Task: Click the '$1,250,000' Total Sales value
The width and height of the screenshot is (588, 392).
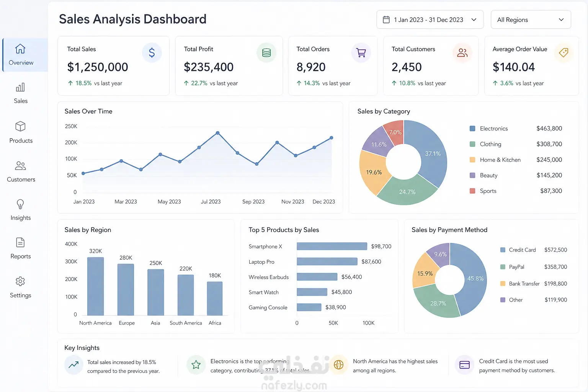Action: point(98,67)
